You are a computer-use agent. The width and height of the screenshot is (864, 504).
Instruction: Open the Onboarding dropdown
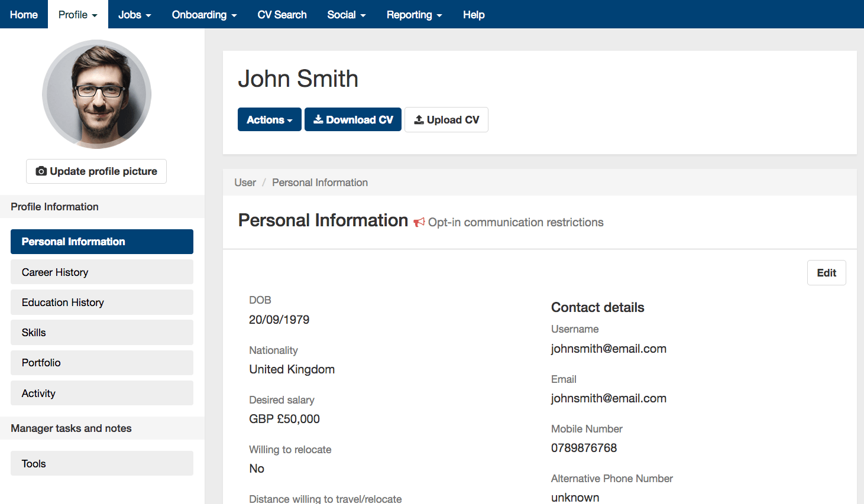[x=205, y=14]
